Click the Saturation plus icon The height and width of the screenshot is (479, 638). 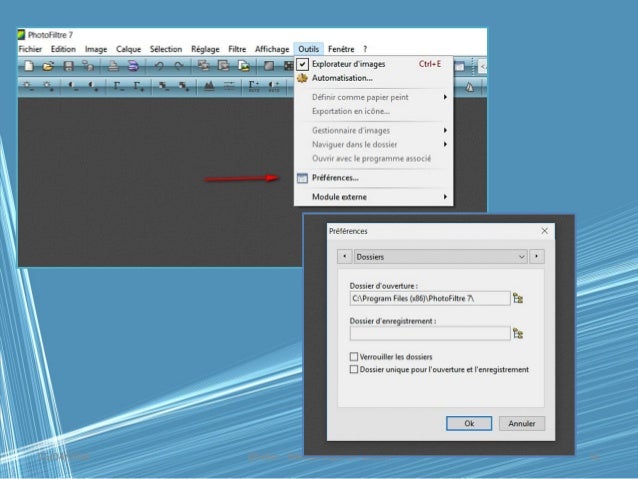pos(184,86)
